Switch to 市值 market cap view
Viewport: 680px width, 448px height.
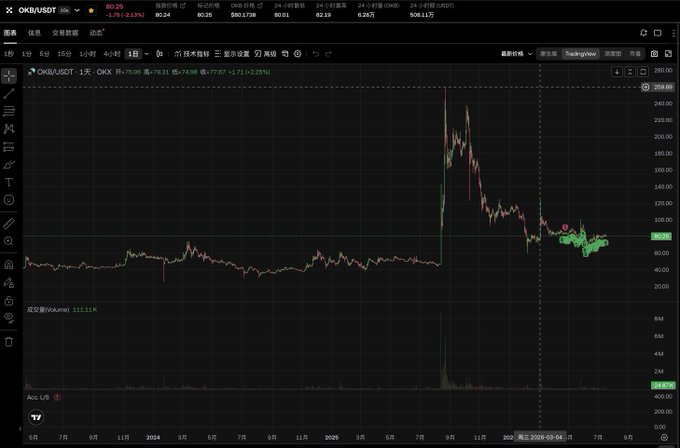pos(635,54)
